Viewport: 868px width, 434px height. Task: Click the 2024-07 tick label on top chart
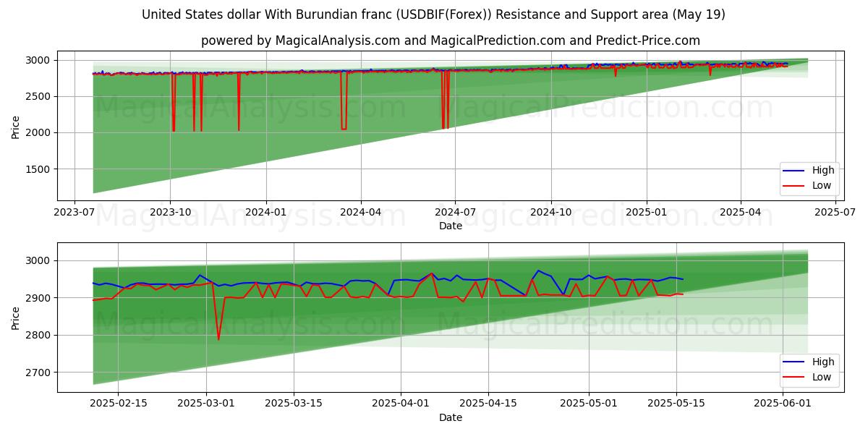(455, 213)
